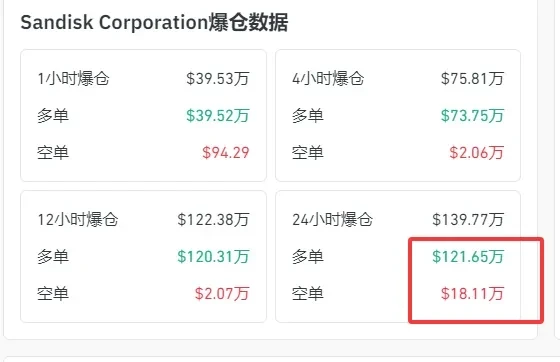This screenshot has width=560, height=362.
Task: Select the 24小时爆仓 label
Action: pos(332,220)
